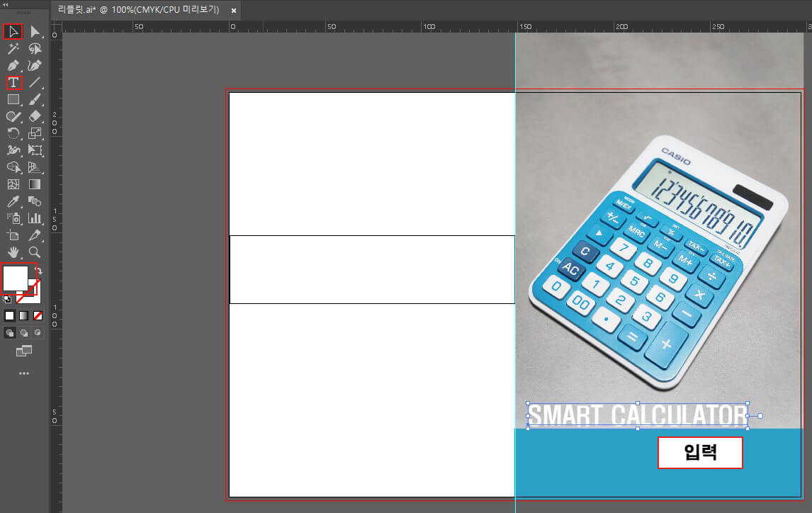Screen dimensions: 812x513
Task: Select the Perspective Grid tool
Action: [x=35, y=167]
